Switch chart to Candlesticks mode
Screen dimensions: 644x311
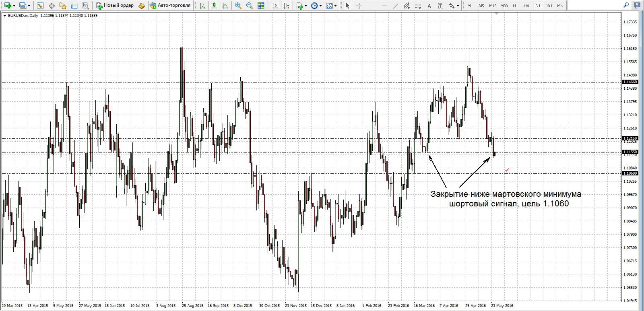tap(213, 6)
